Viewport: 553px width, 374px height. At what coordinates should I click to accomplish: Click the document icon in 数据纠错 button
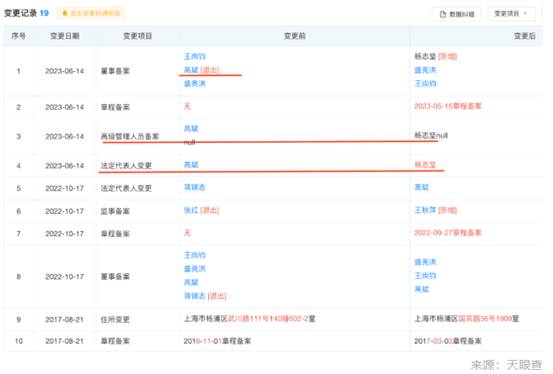click(443, 14)
